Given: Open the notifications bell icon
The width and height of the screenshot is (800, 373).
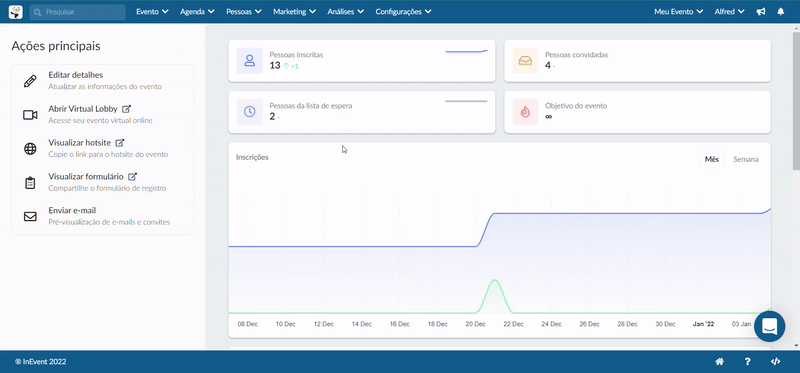Looking at the screenshot, I should point(781,12).
